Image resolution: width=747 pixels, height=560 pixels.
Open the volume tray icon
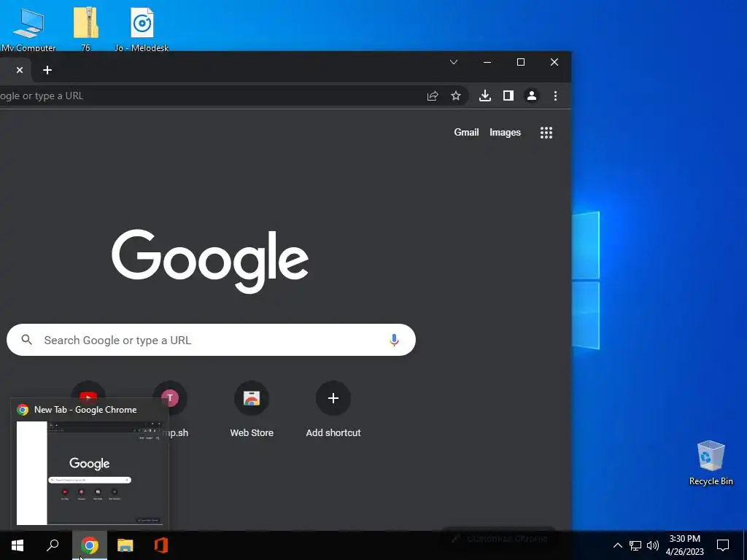pyautogui.click(x=653, y=545)
